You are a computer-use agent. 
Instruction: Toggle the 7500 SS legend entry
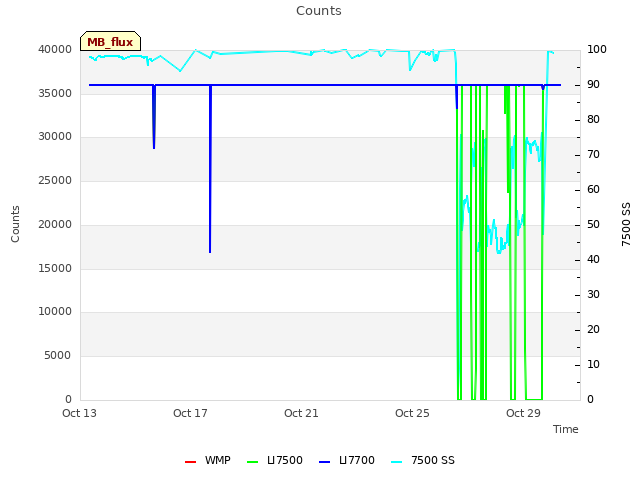tap(423, 460)
